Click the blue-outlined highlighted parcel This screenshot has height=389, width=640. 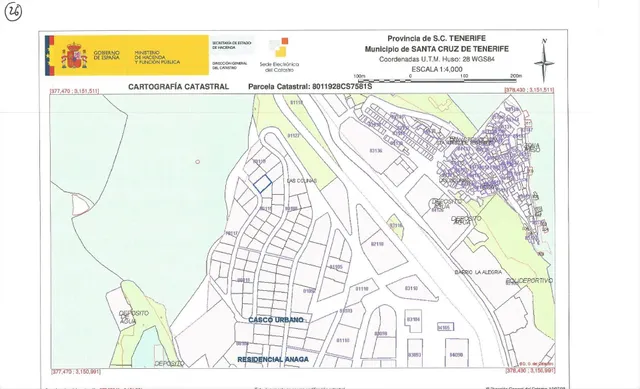point(262,184)
